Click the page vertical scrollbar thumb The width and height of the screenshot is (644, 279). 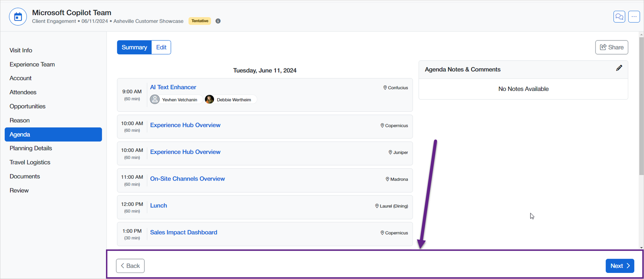pyautogui.click(x=641, y=106)
